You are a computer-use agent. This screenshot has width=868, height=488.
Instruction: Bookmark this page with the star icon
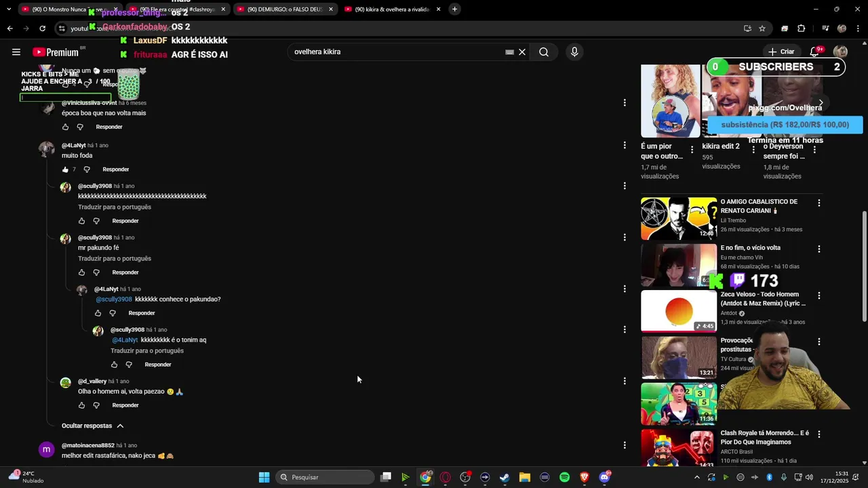762,28
